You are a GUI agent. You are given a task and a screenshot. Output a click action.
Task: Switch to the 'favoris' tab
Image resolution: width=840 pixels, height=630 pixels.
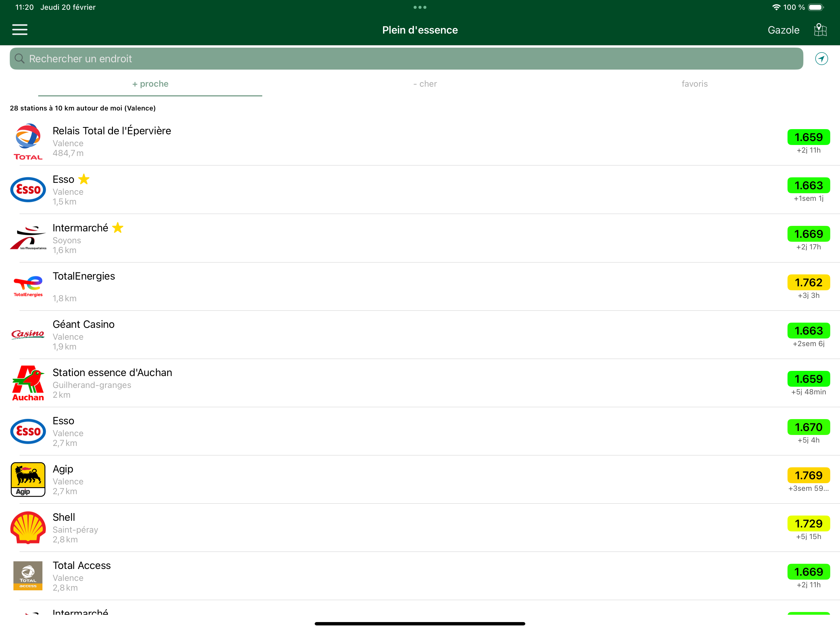pyautogui.click(x=695, y=84)
